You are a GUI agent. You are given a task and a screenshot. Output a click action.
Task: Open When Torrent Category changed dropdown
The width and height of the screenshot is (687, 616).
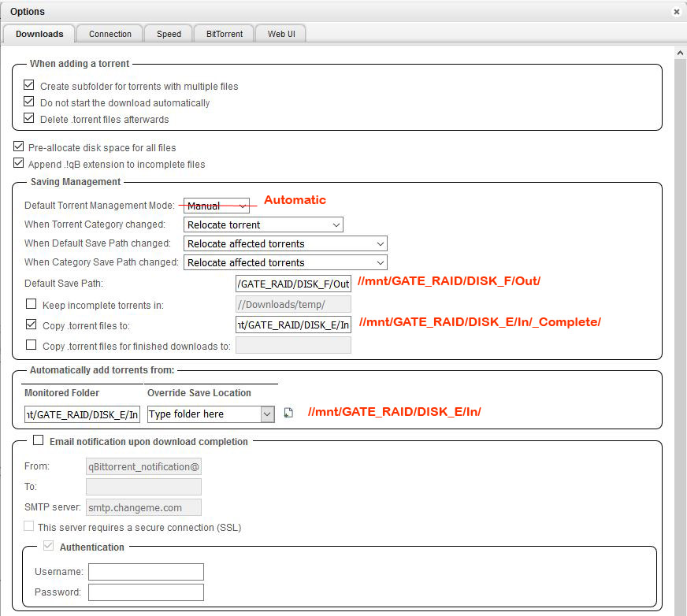click(263, 225)
